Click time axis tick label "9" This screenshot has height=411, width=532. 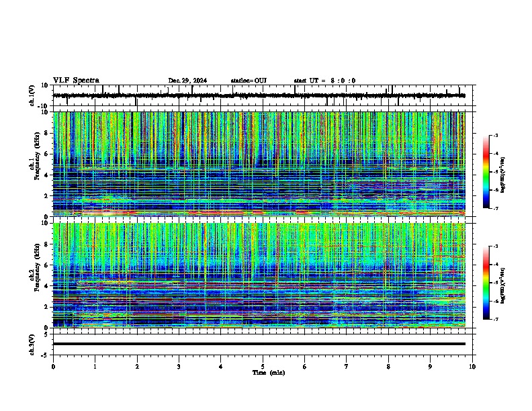[x=430, y=367]
